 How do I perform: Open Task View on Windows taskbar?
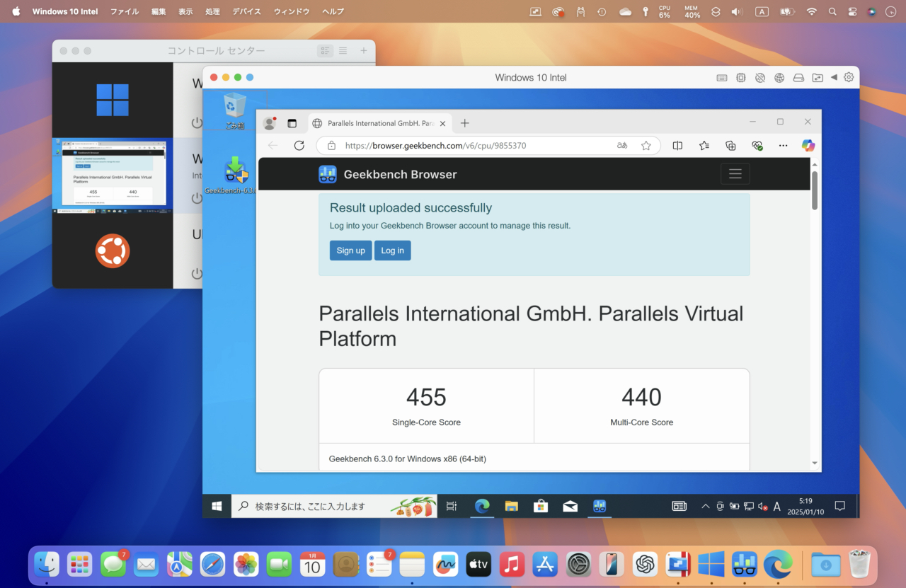click(452, 506)
